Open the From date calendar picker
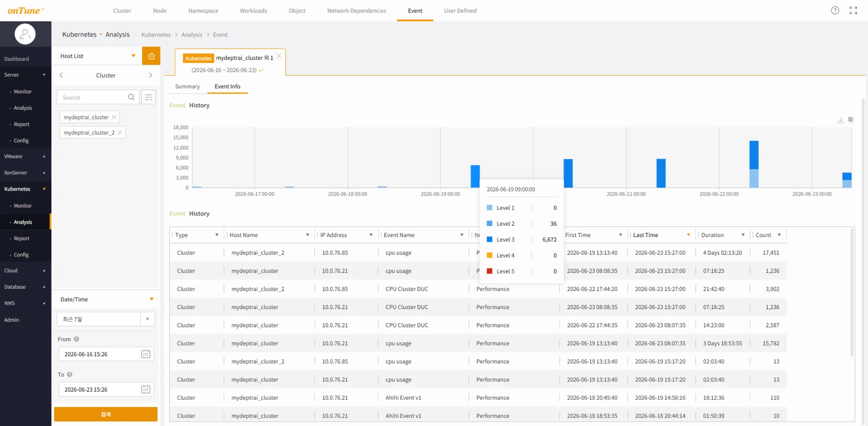The width and height of the screenshot is (868, 426). tap(146, 354)
